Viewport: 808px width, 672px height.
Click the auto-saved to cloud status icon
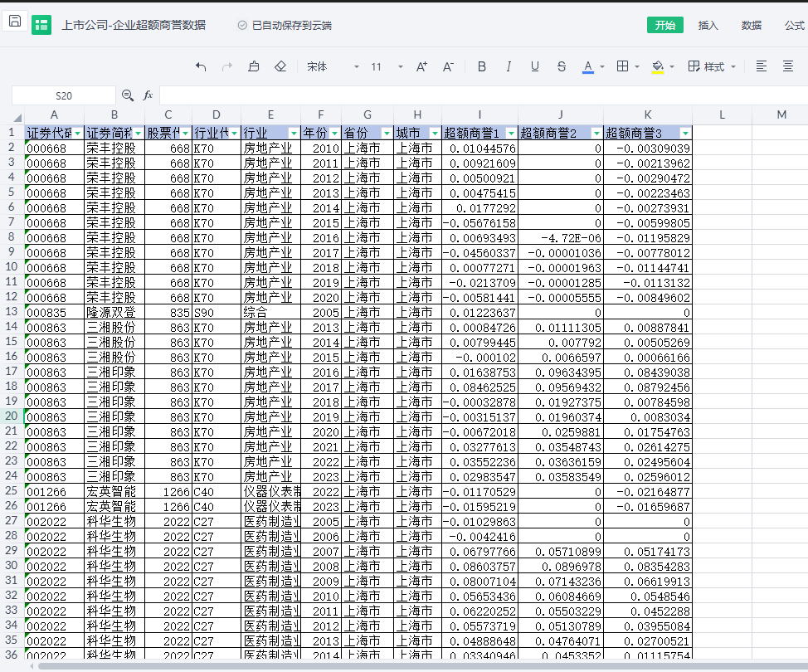242,25
